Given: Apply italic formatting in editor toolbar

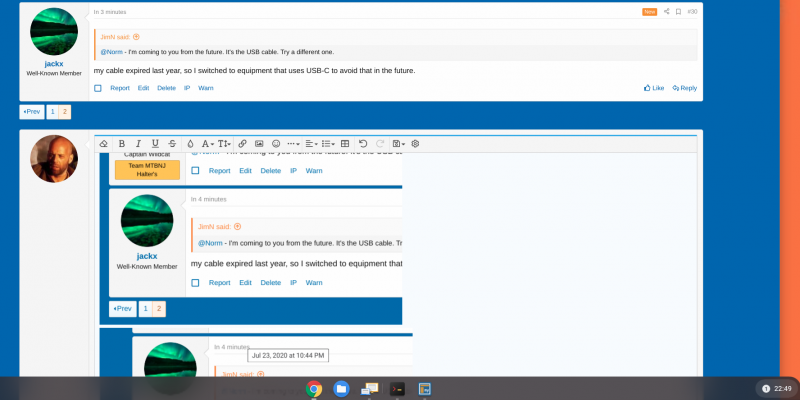Looking at the screenshot, I should 138,144.
